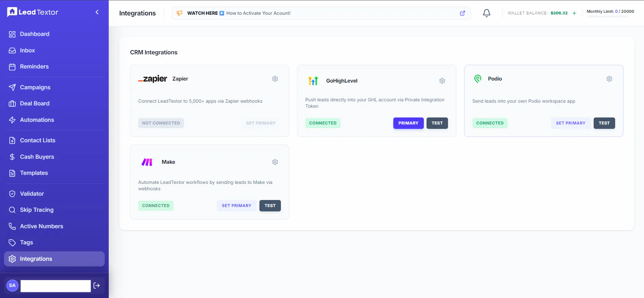Go to Automations
The width and height of the screenshot is (644, 298).
click(54, 120)
